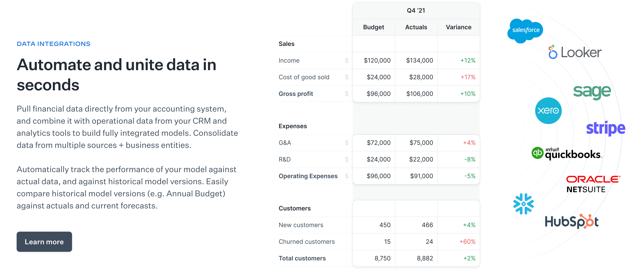Click the dollar sign beside Cost of good sold
The width and height of the screenshot is (644, 271).
[x=346, y=77]
